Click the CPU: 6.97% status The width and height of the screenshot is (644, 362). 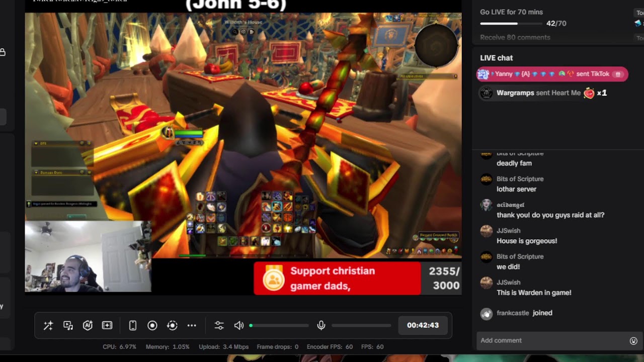point(120,347)
